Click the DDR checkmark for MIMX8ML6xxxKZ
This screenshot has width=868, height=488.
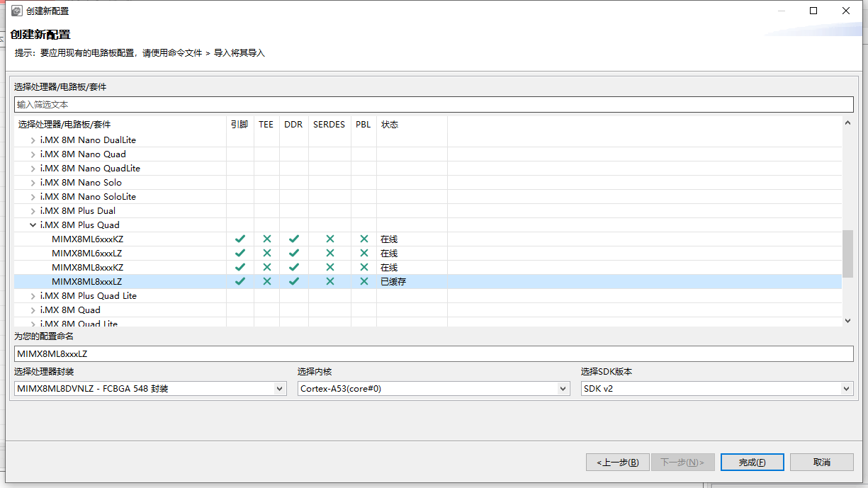294,239
